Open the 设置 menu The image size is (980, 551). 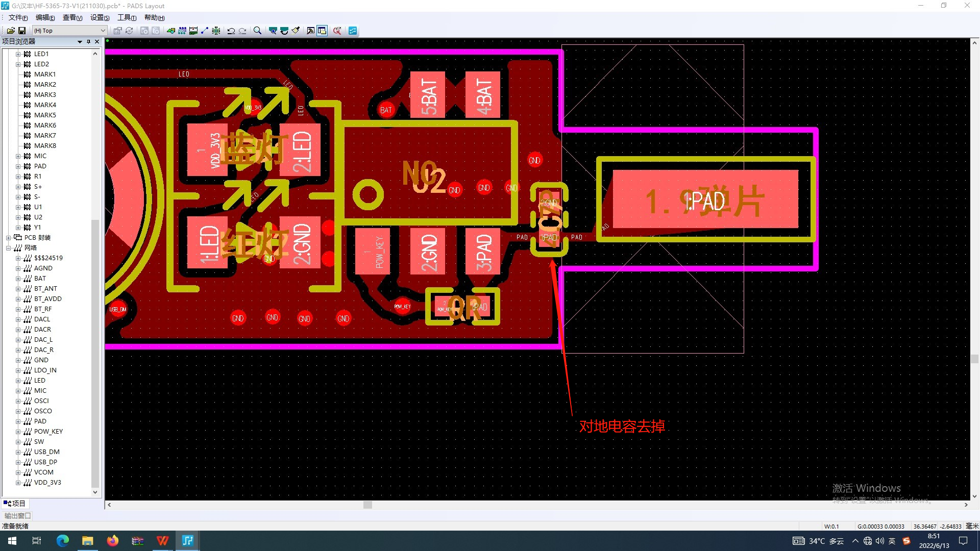(x=100, y=17)
